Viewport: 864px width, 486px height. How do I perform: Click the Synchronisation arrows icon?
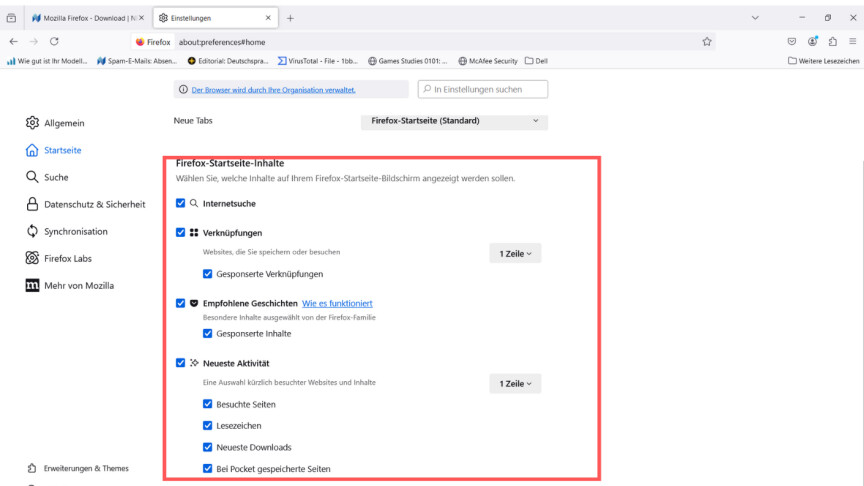click(x=32, y=231)
